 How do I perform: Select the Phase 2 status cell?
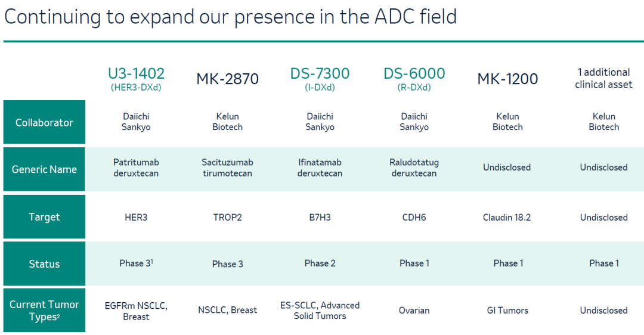coord(320,263)
